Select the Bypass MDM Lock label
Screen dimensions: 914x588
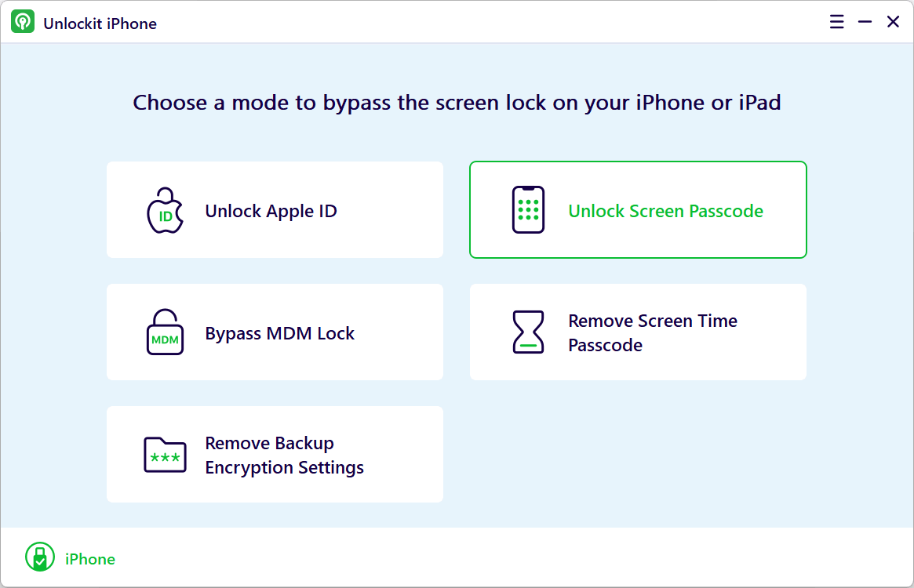click(279, 333)
